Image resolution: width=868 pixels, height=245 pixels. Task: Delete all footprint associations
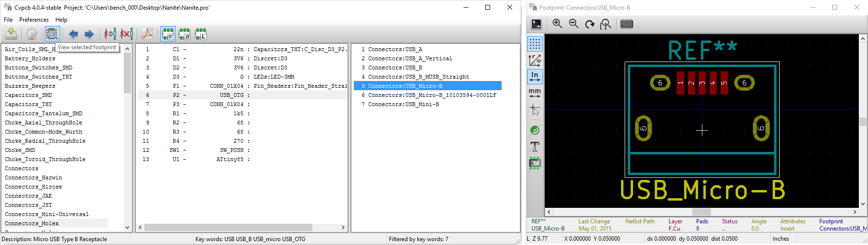pos(127,34)
